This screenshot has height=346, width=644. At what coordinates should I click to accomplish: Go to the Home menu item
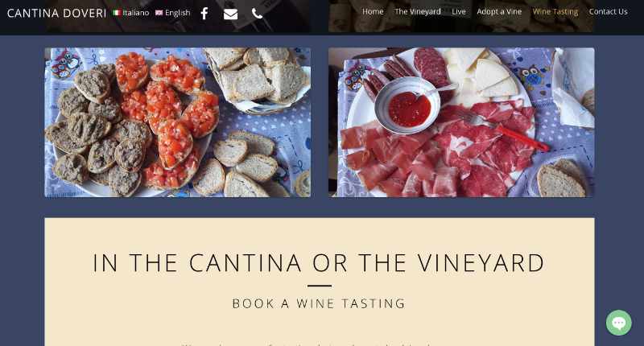point(373,12)
